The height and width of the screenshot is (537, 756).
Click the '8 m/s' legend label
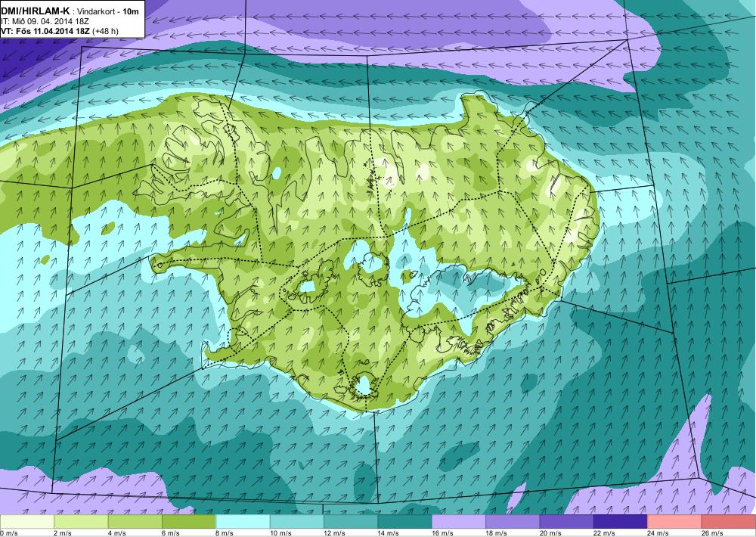pyautogui.click(x=225, y=533)
